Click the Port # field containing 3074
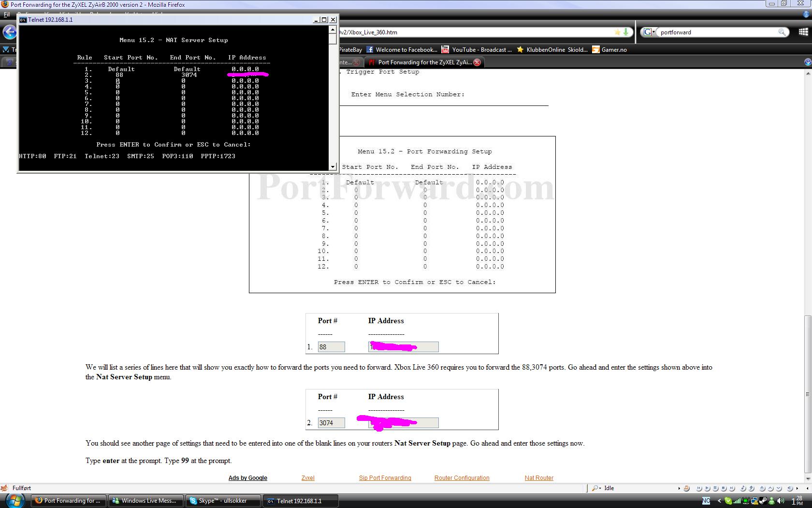The image size is (812, 508). coord(331,423)
